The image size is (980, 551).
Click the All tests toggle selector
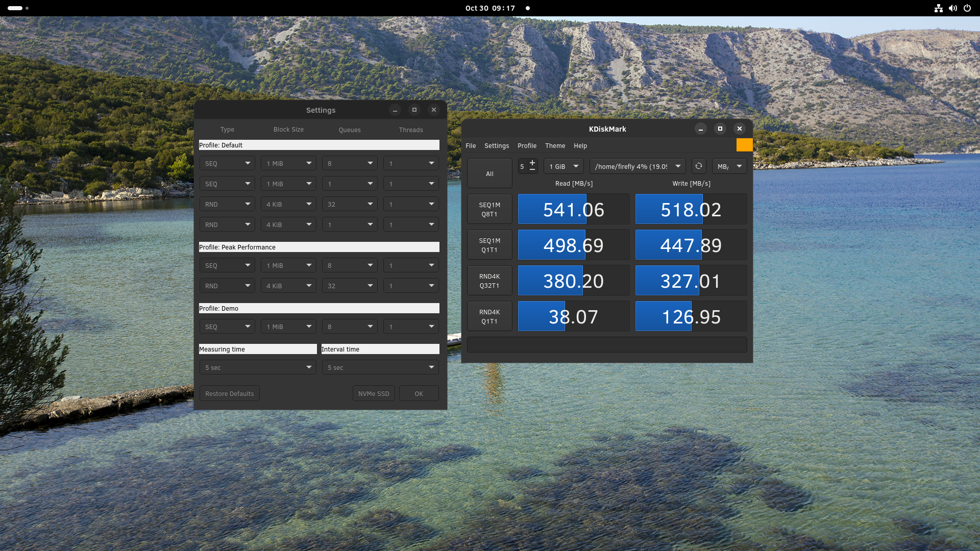(489, 173)
